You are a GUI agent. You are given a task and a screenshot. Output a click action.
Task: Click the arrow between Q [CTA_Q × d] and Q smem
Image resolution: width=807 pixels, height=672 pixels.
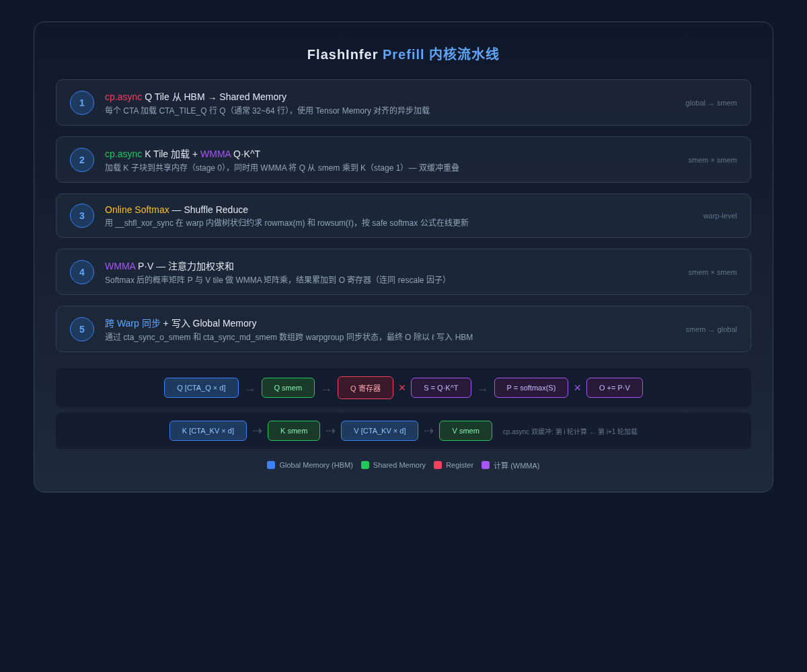(250, 390)
